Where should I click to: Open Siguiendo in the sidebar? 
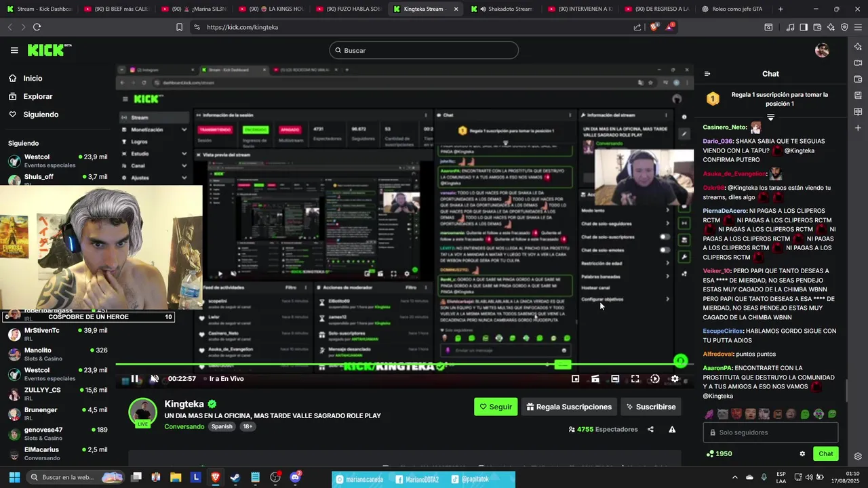(41, 115)
